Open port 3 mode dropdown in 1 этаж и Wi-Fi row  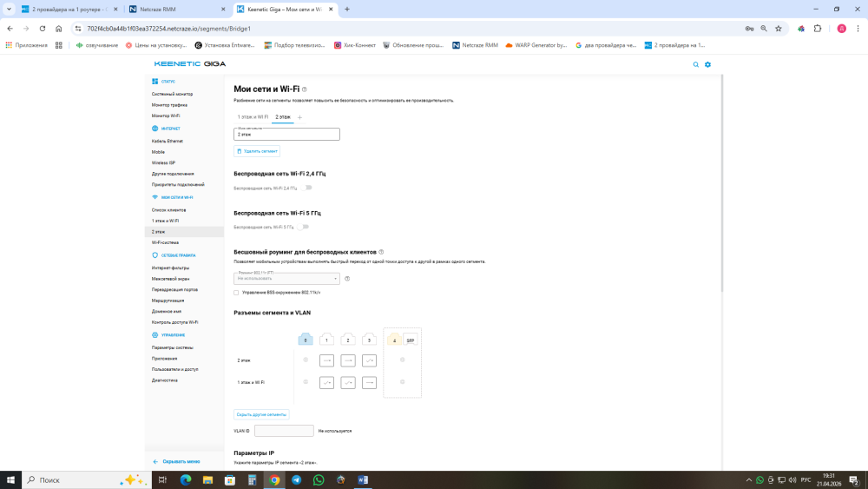(x=369, y=382)
